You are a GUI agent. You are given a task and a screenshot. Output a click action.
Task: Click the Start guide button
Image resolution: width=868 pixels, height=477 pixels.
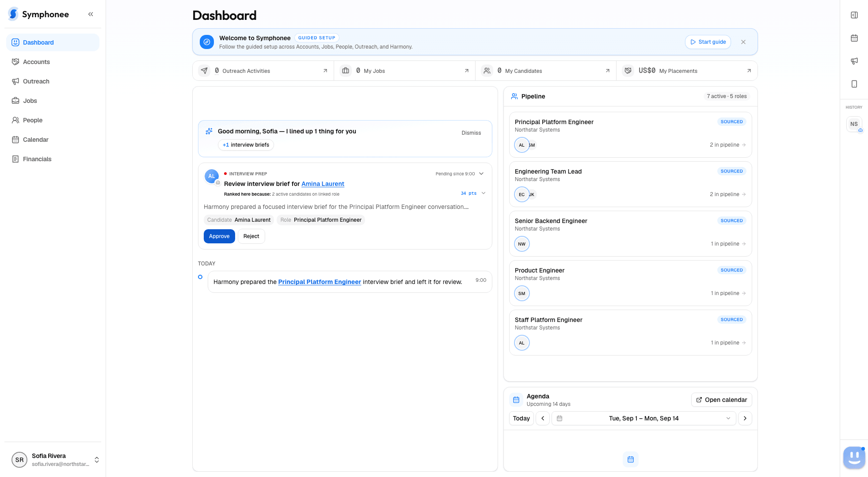[708, 42]
